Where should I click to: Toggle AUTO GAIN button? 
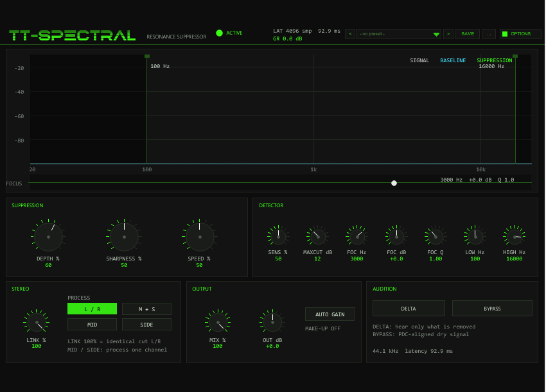[x=330, y=314]
